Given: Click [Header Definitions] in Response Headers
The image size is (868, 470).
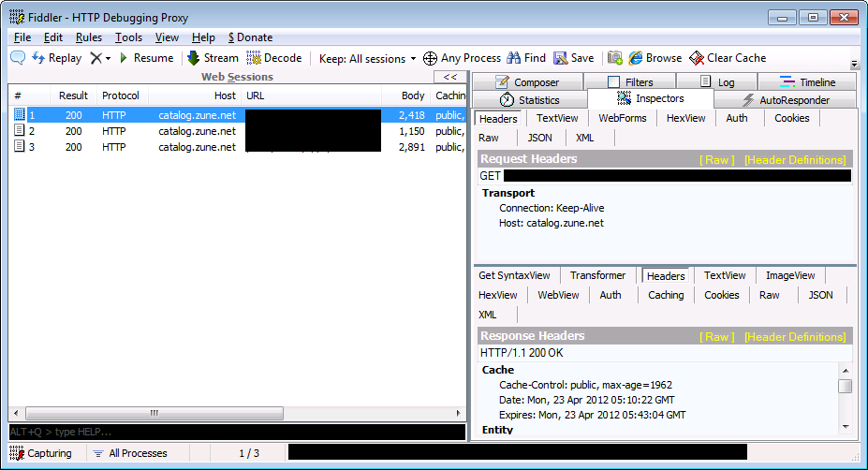Looking at the screenshot, I should coord(795,337).
